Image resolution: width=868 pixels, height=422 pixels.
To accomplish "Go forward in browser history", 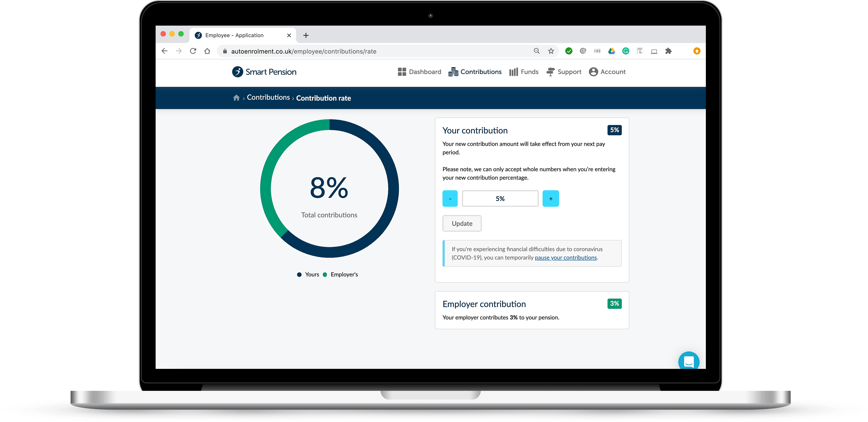I will pyautogui.click(x=179, y=51).
